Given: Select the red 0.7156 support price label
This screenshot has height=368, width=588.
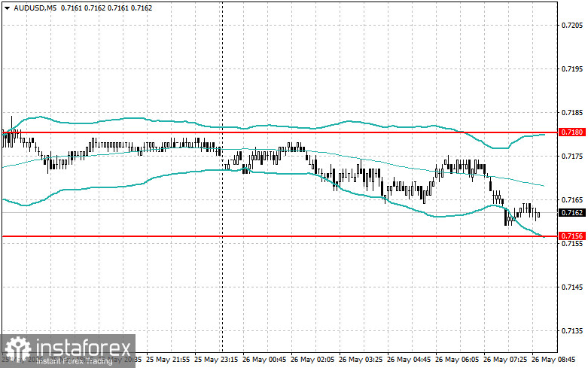Looking at the screenshot, I should coord(572,236).
